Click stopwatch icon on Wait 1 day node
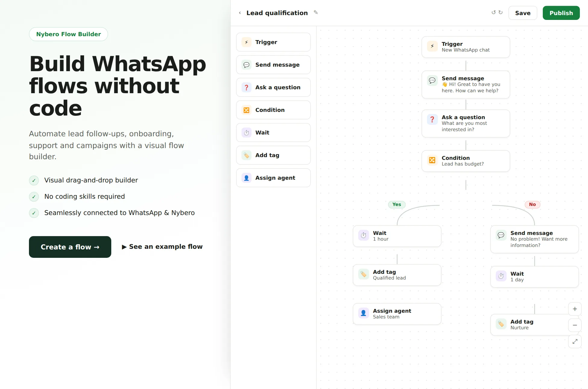The image size is (588, 389). pyautogui.click(x=501, y=276)
